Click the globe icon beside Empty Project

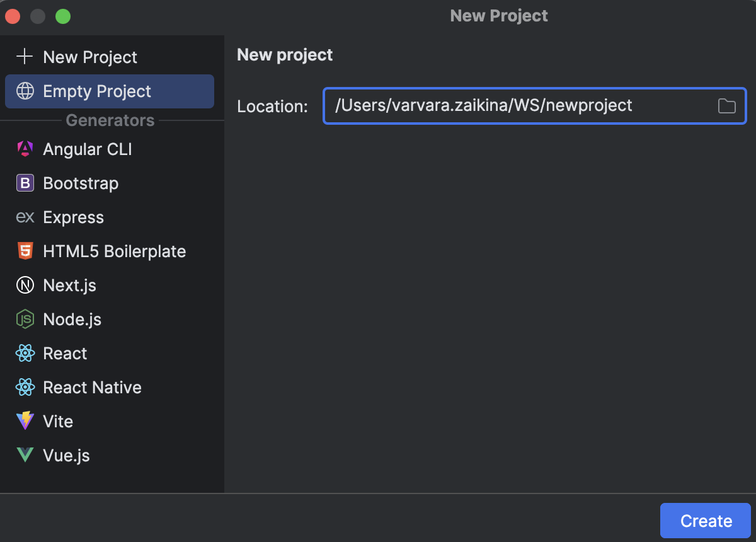coord(24,91)
